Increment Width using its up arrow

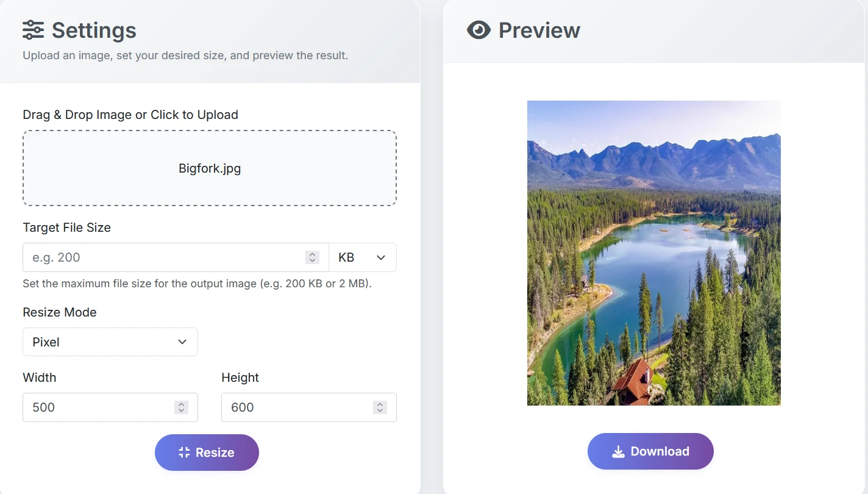(x=181, y=404)
